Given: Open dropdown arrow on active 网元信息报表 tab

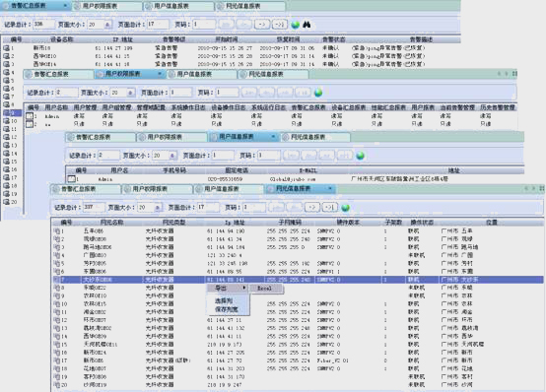Looking at the screenshot, I should [x=330, y=188].
